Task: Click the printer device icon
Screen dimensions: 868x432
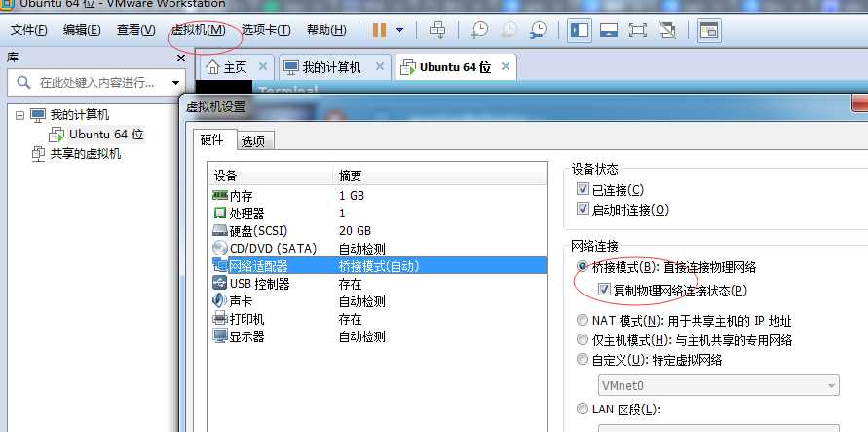Action: (220, 319)
